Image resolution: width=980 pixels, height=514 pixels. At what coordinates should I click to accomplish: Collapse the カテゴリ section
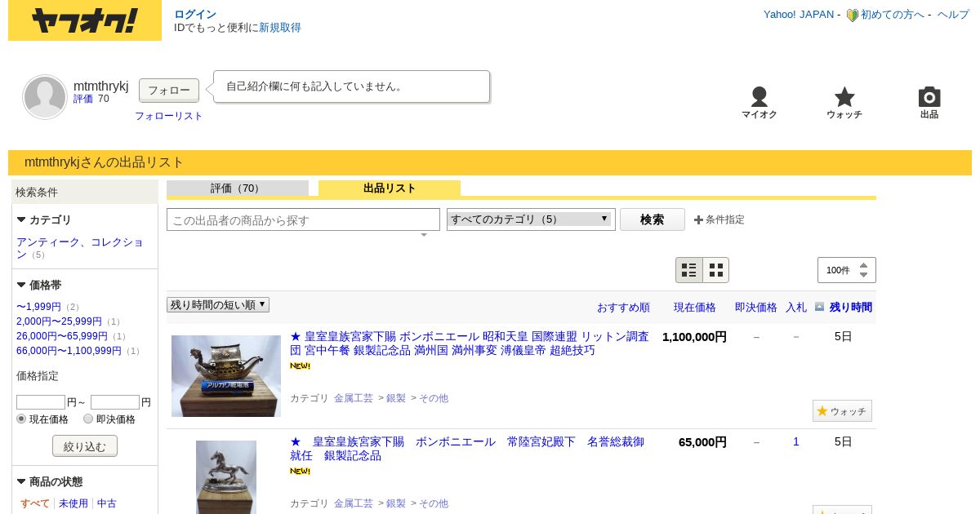tap(21, 219)
